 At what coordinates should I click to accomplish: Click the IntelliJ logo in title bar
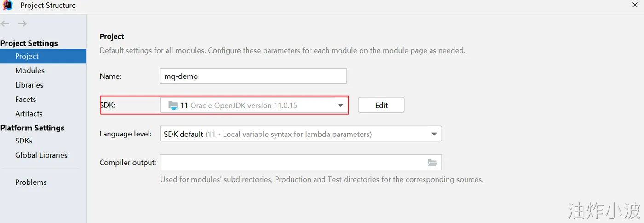(x=8, y=6)
